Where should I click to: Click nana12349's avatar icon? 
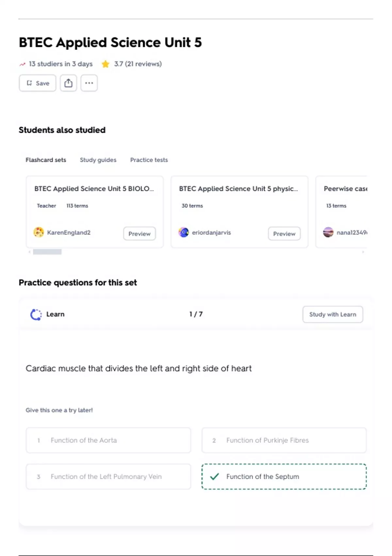pos(328,233)
